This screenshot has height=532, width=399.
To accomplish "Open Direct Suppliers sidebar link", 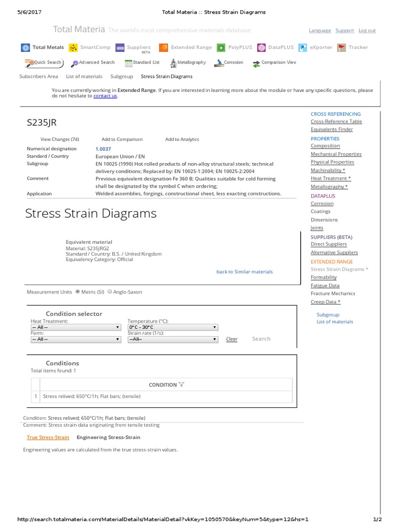I will pyautogui.click(x=329, y=244).
